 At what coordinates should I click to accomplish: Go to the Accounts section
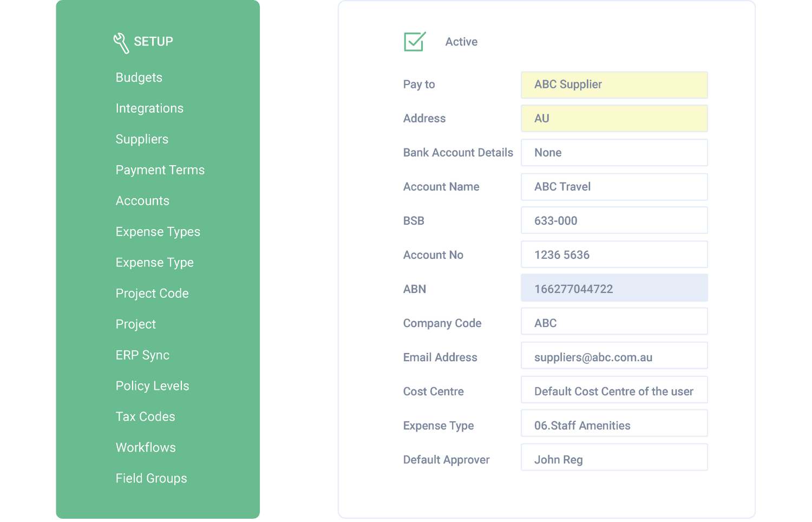(142, 201)
